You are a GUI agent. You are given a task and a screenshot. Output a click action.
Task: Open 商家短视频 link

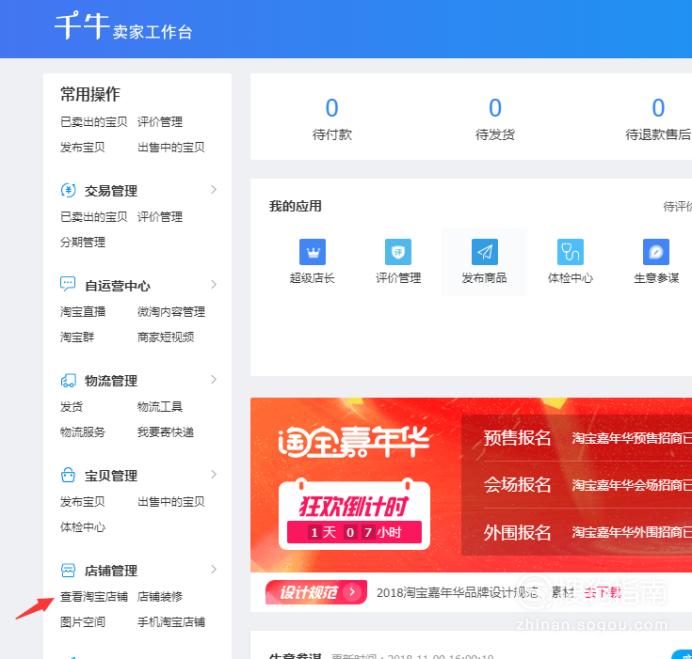[x=165, y=337]
